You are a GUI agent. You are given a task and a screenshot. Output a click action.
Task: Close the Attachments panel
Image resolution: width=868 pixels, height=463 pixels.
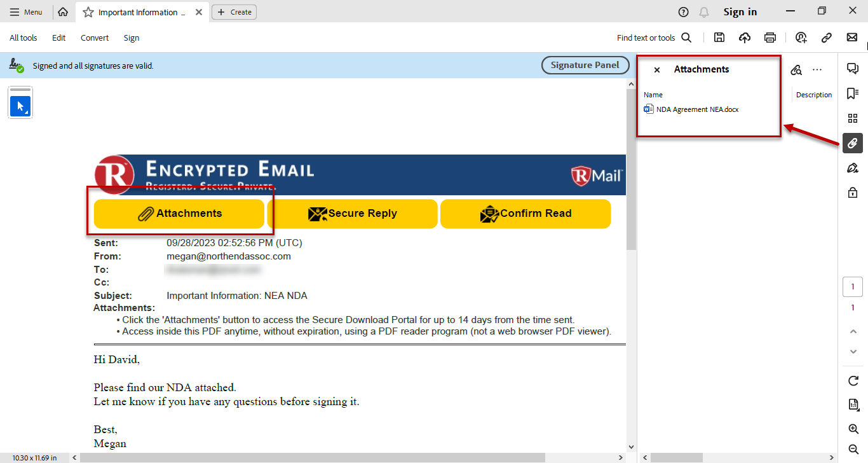click(x=657, y=70)
